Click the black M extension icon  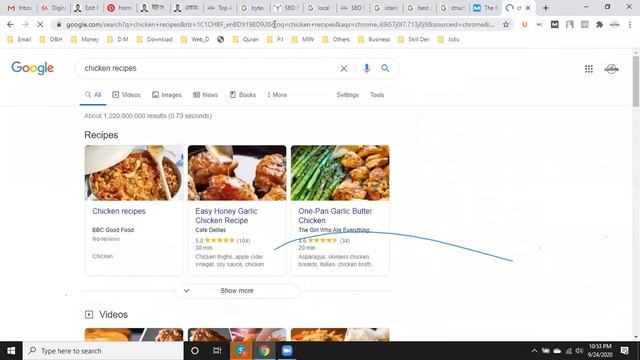click(x=554, y=24)
